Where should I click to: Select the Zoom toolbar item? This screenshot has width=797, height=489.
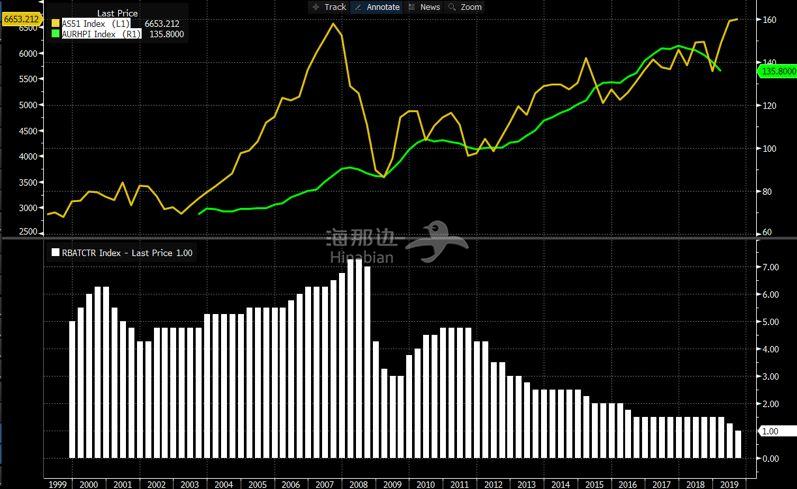[x=470, y=7]
